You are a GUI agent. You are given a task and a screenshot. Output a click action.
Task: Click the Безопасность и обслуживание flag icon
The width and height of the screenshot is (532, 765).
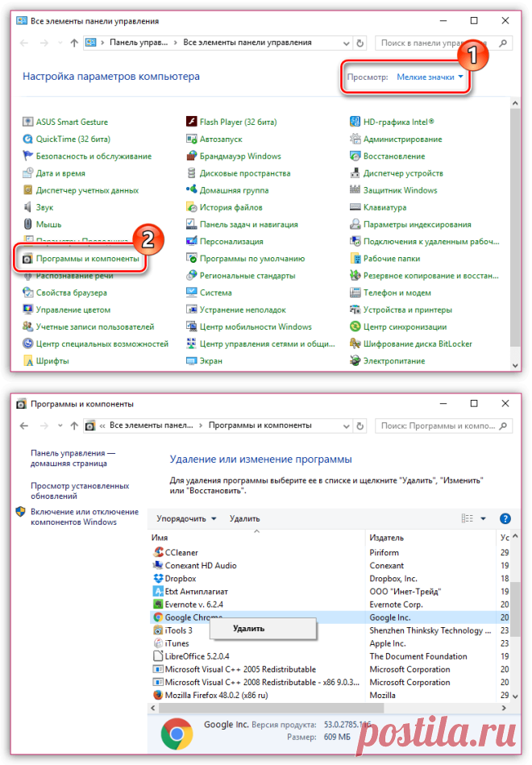click(x=28, y=156)
